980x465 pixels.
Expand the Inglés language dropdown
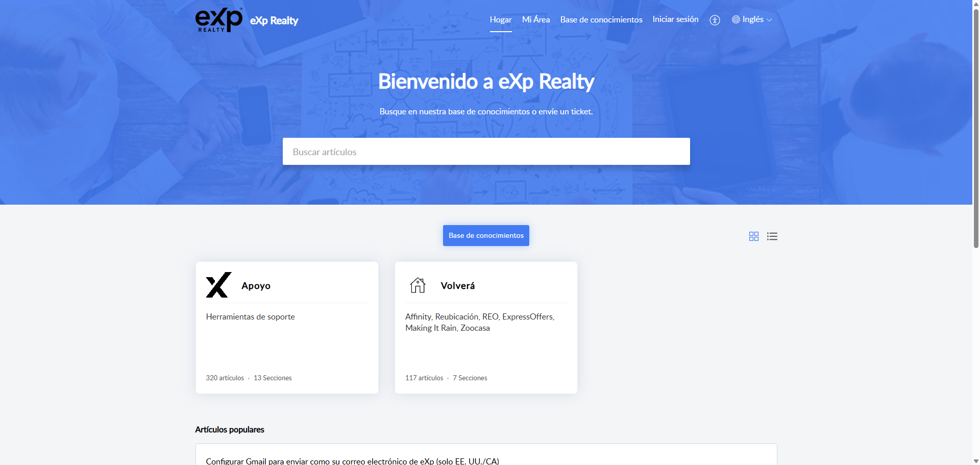coord(752,19)
